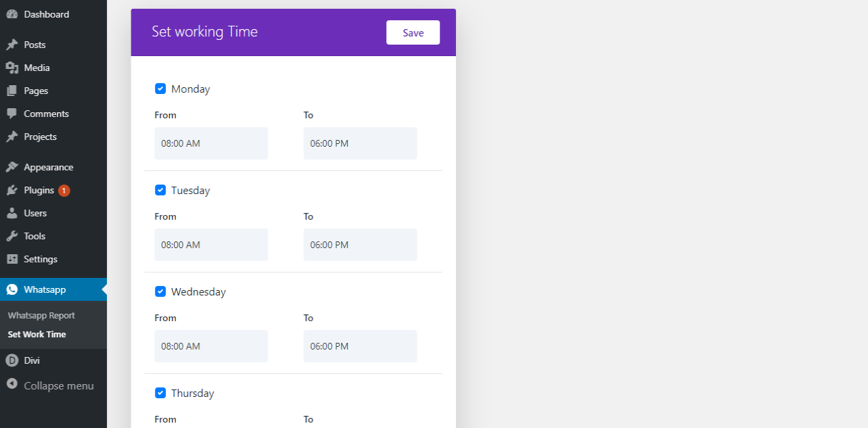Click the Appearance paintbrush icon
The image size is (868, 428).
point(12,167)
